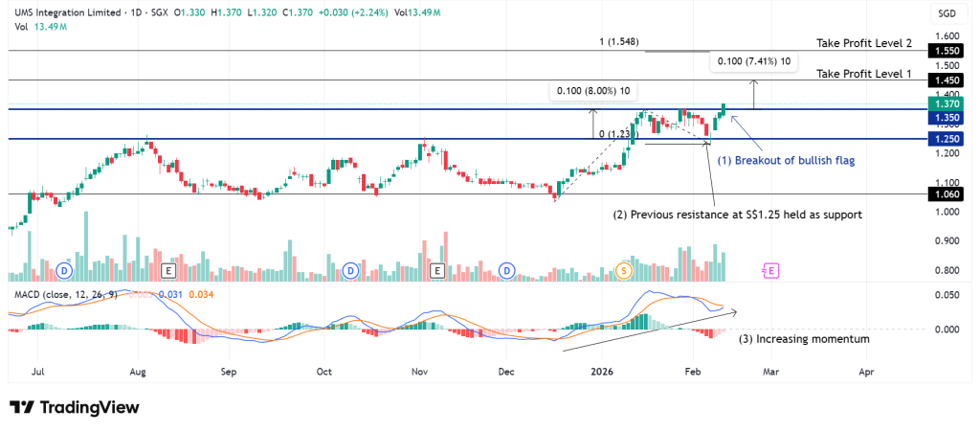Click the 2026 label on time axis

coord(601,370)
